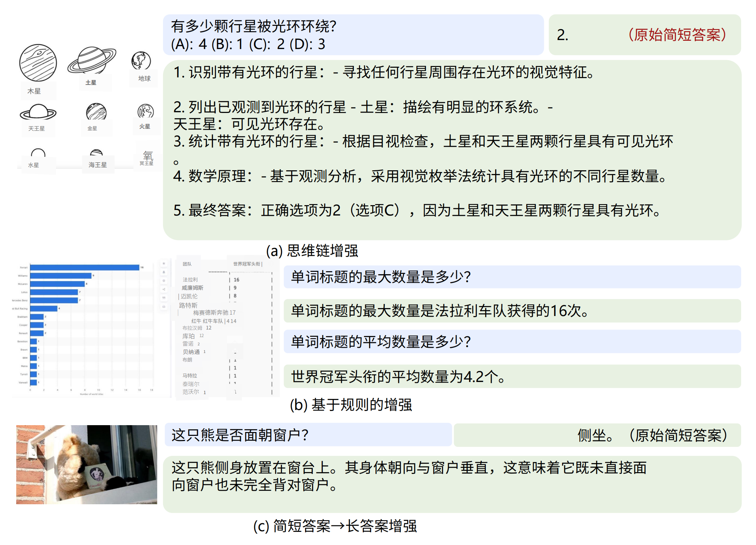The width and height of the screenshot is (756, 545).
Task: Click the 世界冠军头衔 table column header
Action: click(247, 264)
